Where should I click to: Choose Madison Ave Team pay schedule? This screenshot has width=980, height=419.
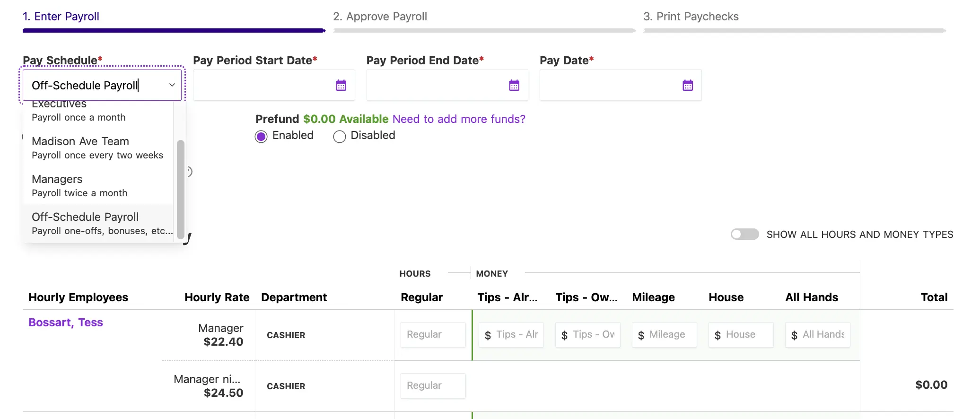click(97, 148)
